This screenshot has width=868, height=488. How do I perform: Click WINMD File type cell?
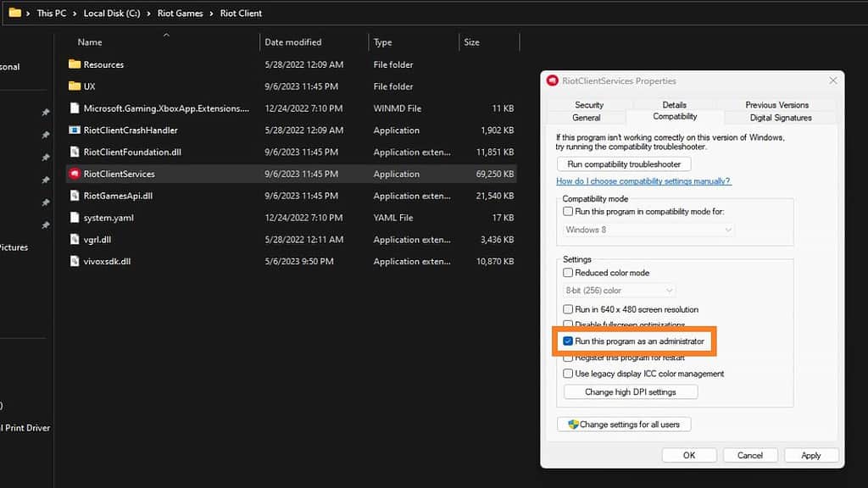pyautogui.click(x=397, y=108)
